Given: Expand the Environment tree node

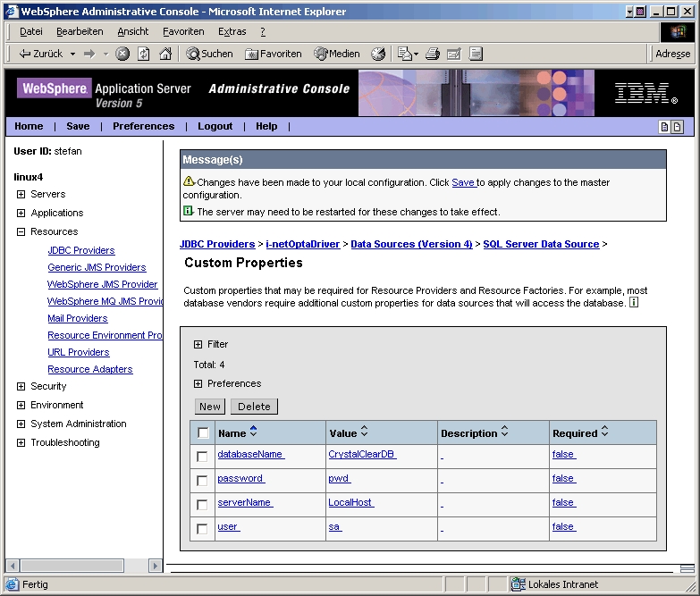Looking at the screenshot, I should click(x=21, y=405).
